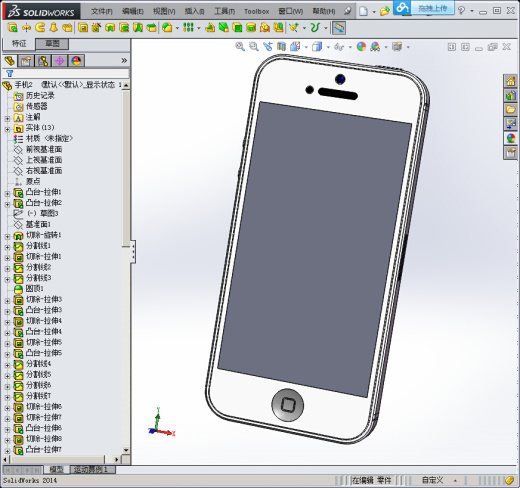
Task: Open the DimXpertManager tab icon
Action: [x=59, y=61]
